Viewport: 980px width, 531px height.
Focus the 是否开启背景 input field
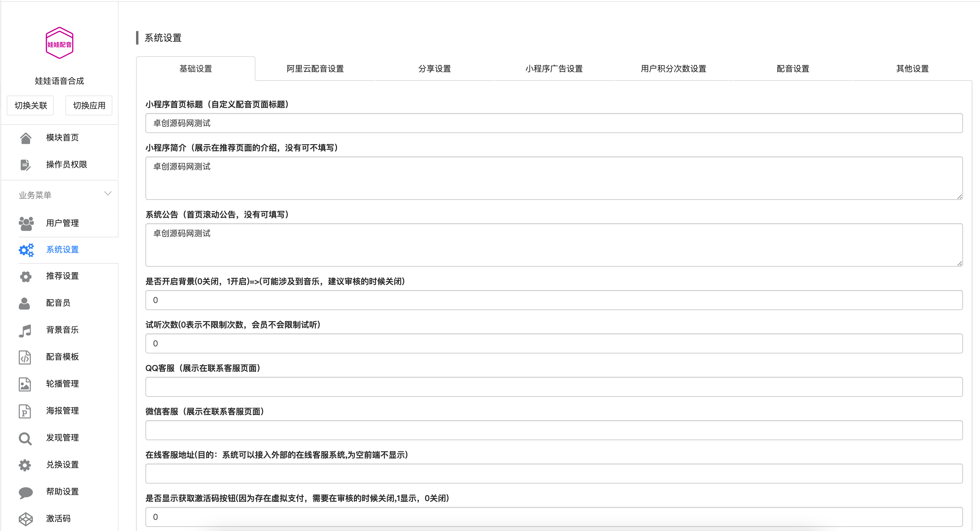click(554, 300)
